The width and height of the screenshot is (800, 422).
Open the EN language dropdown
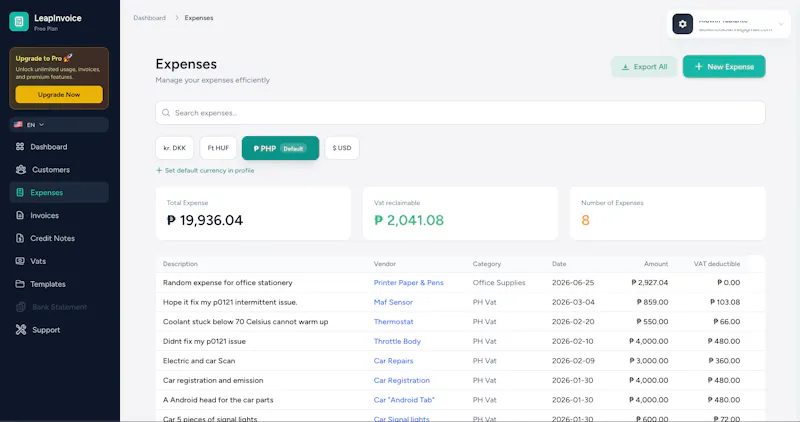pyautogui.click(x=59, y=125)
